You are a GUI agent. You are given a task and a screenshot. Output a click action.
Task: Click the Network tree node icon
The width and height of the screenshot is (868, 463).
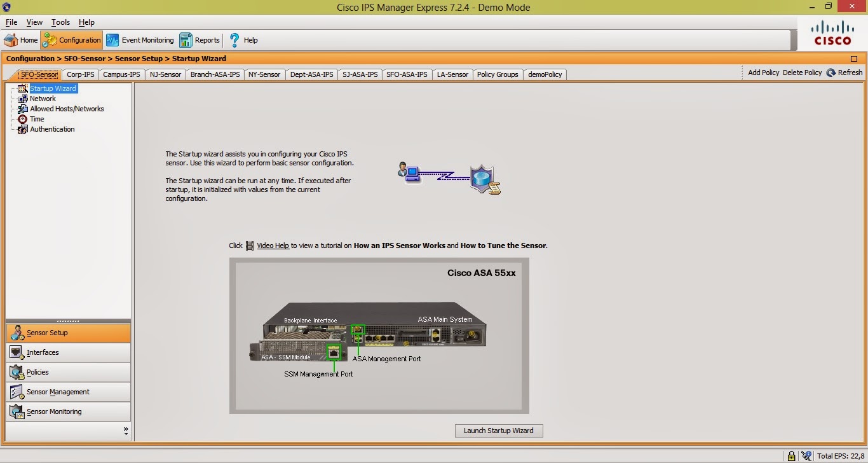(x=23, y=99)
